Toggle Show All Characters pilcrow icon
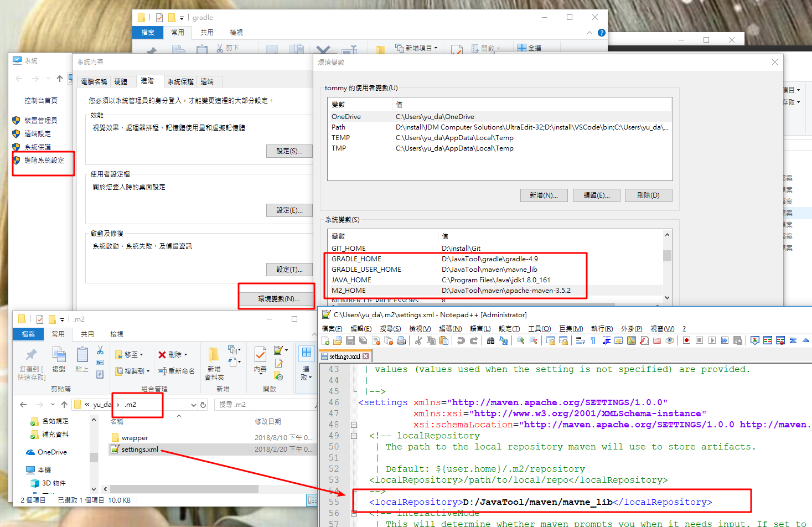Viewport: 812px width, 527px height. pyautogui.click(x=593, y=340)
